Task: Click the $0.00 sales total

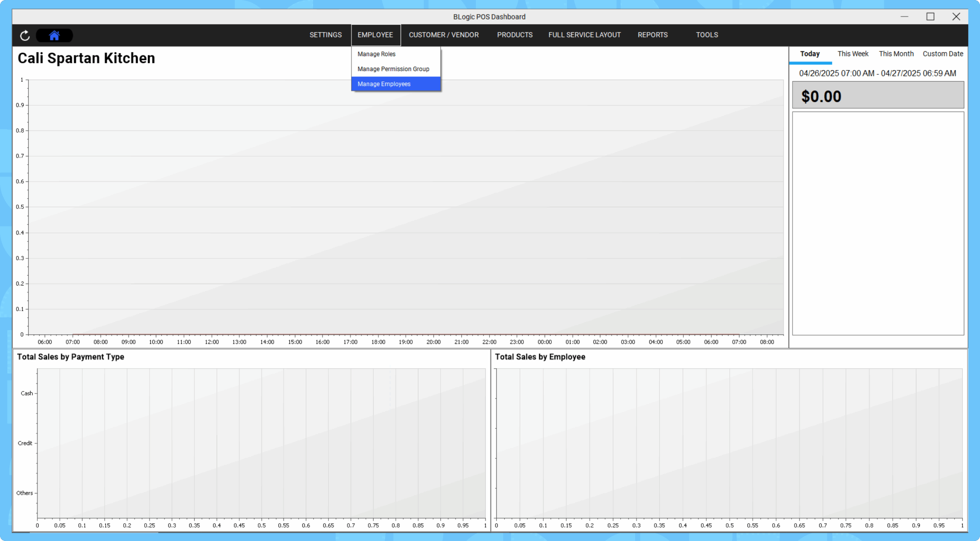Action: coord(821,96)
